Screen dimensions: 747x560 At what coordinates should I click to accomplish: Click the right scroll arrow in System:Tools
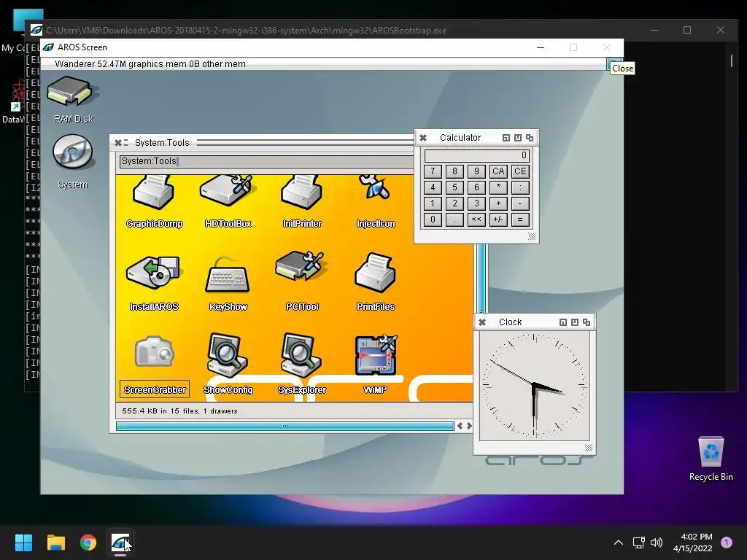[x=469, y=426]
